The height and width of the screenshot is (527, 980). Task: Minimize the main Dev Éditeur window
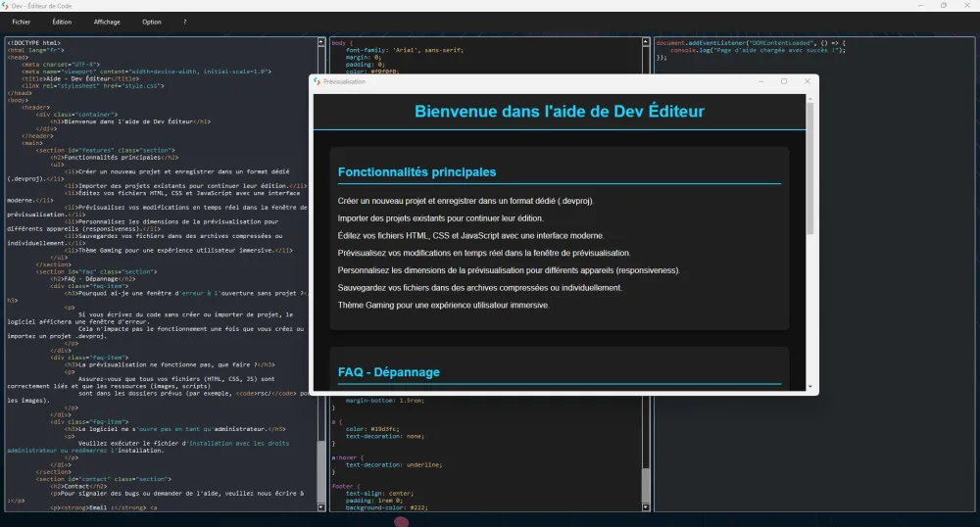pos(918,6)
